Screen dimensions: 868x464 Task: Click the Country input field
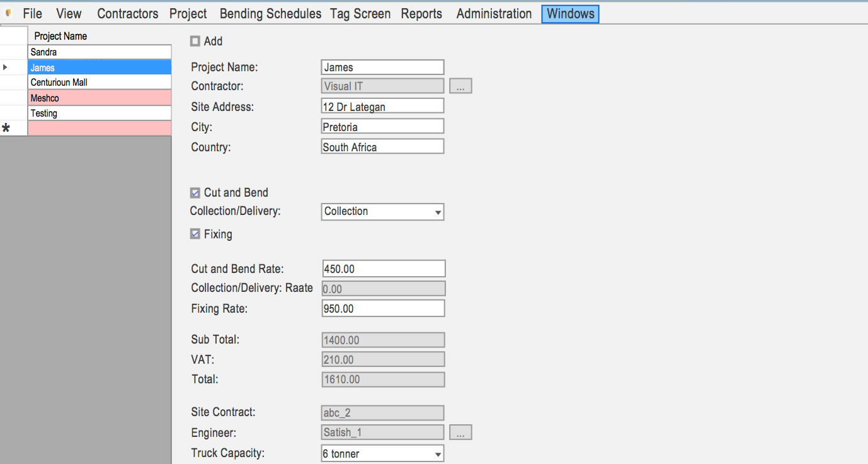pos(382,146)
